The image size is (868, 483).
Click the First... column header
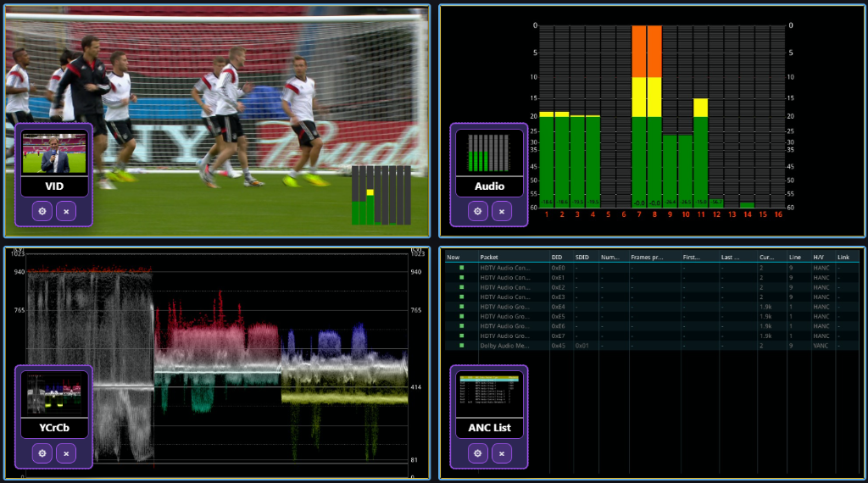(x=692, y=258)
